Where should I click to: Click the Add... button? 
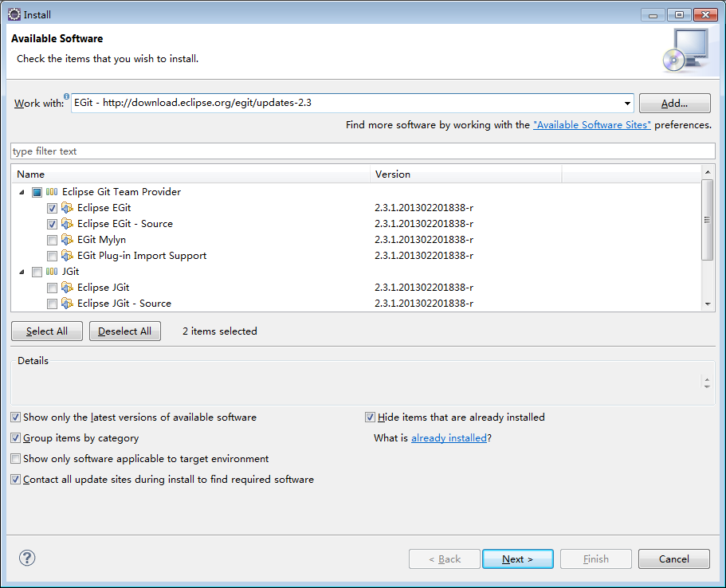coord(675,104)
